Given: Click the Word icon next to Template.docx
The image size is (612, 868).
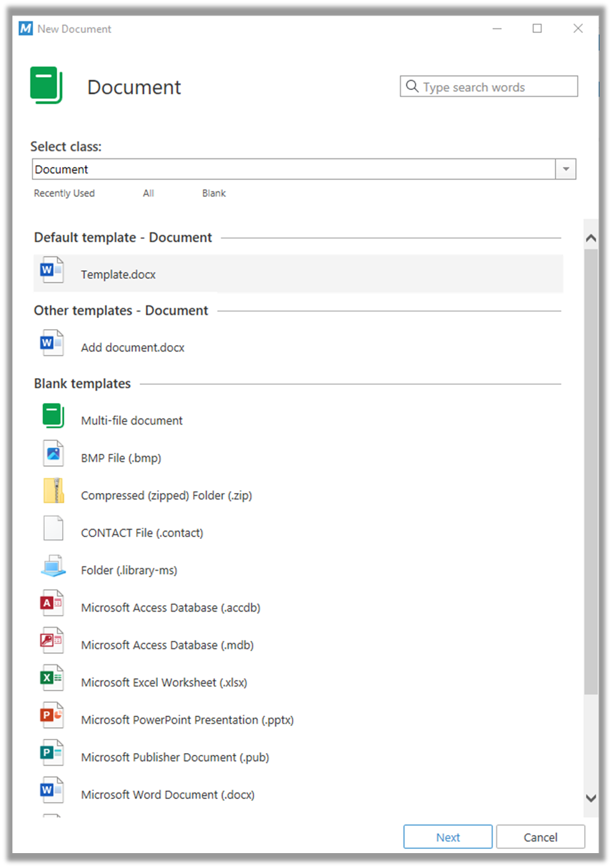Looking at the screenshot, I should click(52, 271).
